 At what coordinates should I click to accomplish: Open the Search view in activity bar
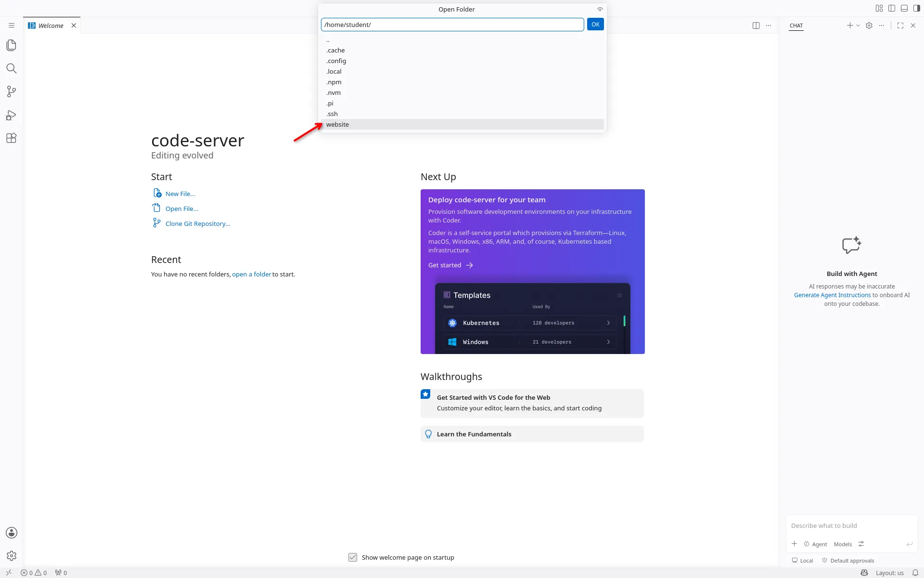pyautogui.click(x=12, y=68)
